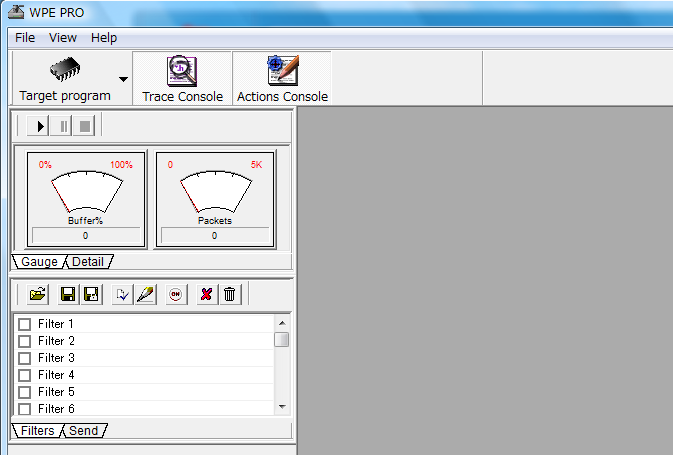Click the first save filter list icon
Image resolution: width=673 pixels, height=455 pixels.
(68, 294)
